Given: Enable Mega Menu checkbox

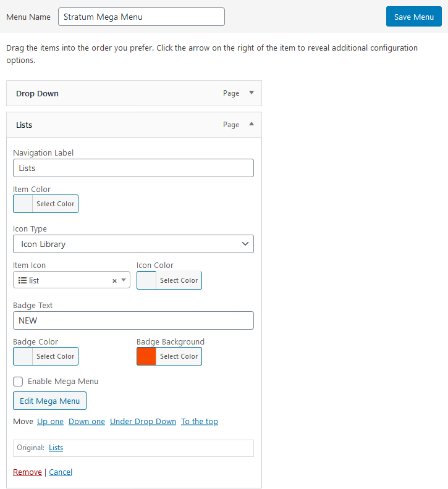Looking at the screenshot, I should 18,382.
